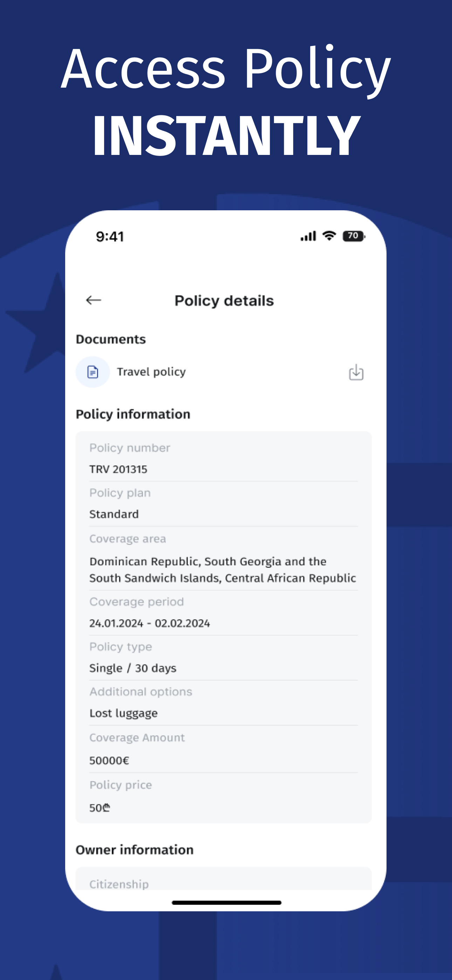Screen dimensions: 452x980
Task: Select the Standard policy plan value
Action: point(114,514)
